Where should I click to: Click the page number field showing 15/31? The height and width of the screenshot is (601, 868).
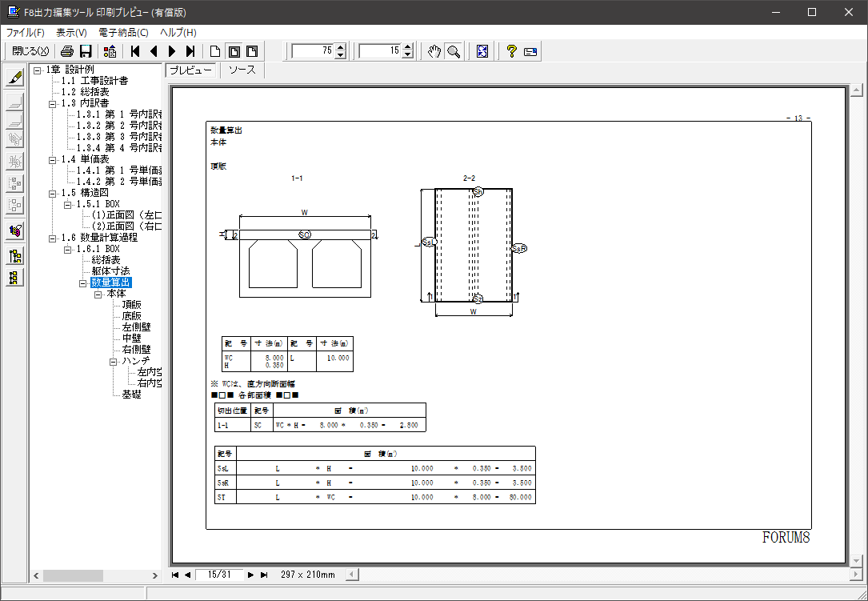218,575
